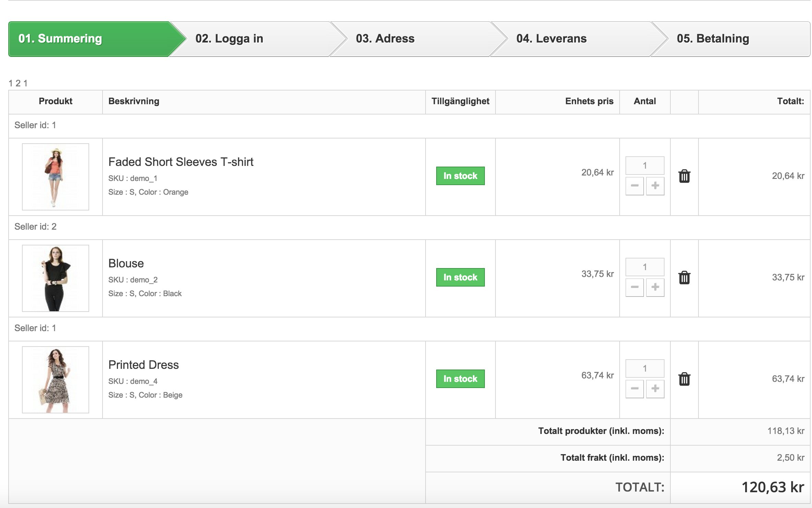
Task: Add one more Printed Dress with plus
Action: click(x=655, y=389)
